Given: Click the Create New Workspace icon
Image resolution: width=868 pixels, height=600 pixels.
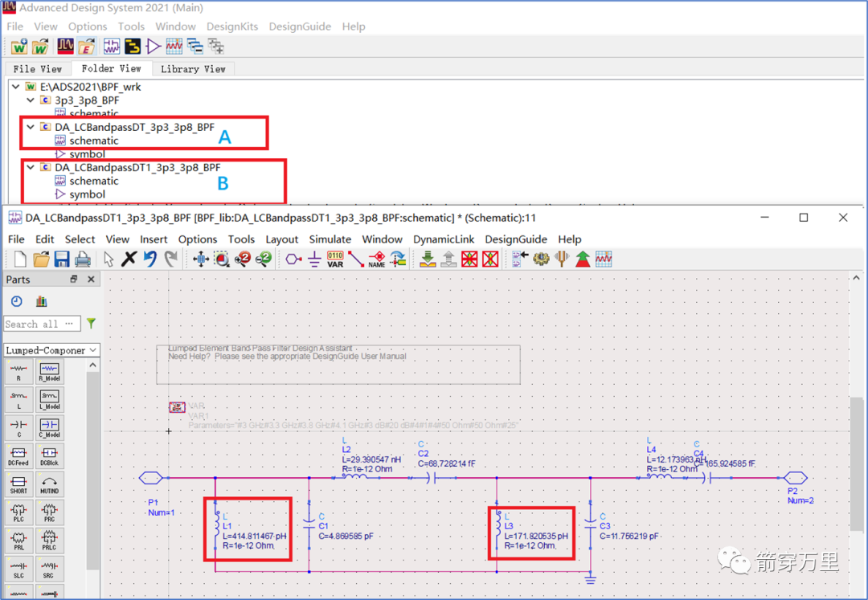Looking at the screenshot, I should click(19, 47).
